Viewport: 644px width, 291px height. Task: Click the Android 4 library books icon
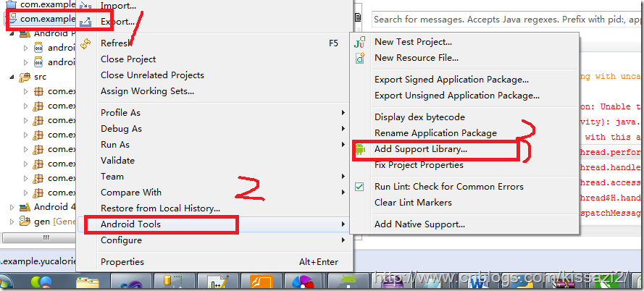25,207
